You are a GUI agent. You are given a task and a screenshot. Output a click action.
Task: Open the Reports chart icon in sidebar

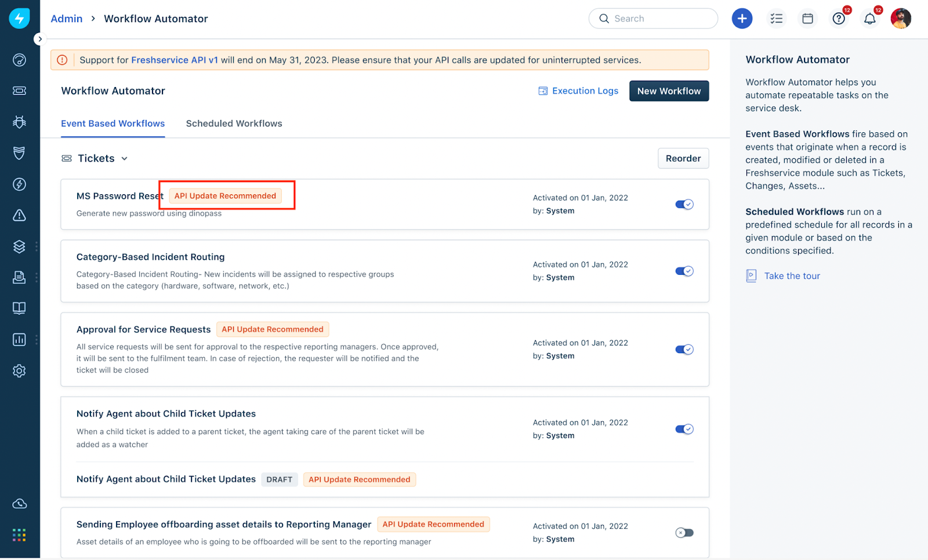click(x=19, y=340)
